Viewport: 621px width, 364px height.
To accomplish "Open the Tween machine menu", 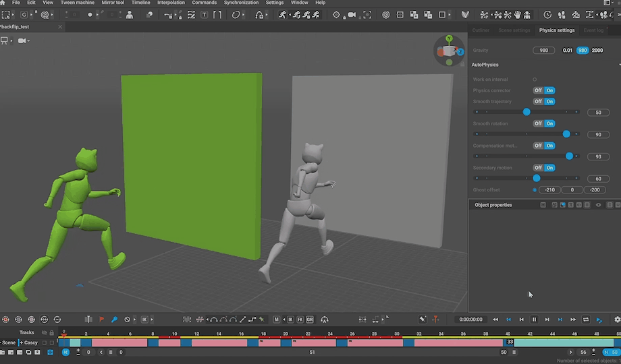I will click(x=77, y=3).
